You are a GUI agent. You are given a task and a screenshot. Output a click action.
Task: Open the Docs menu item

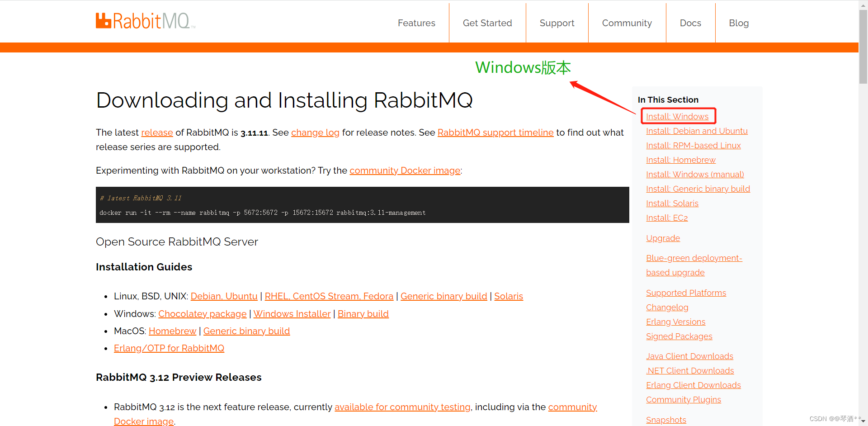click(x=690, y=23)
